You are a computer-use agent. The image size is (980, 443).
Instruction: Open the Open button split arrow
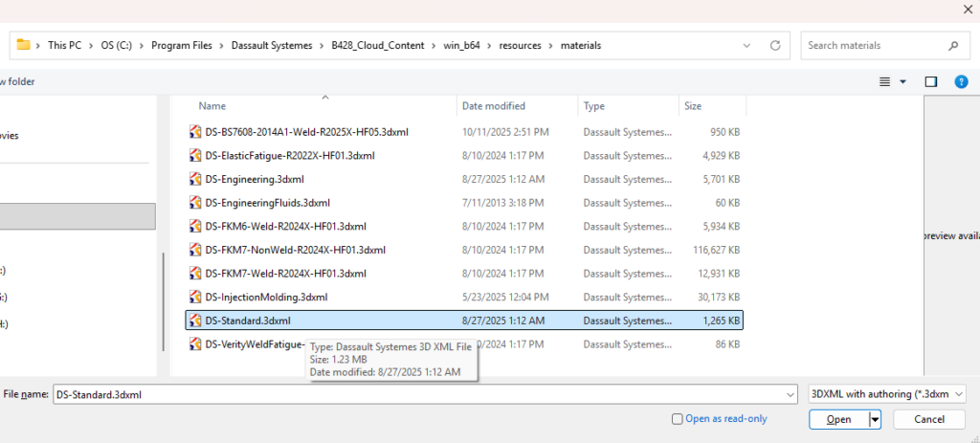(876, 420)
